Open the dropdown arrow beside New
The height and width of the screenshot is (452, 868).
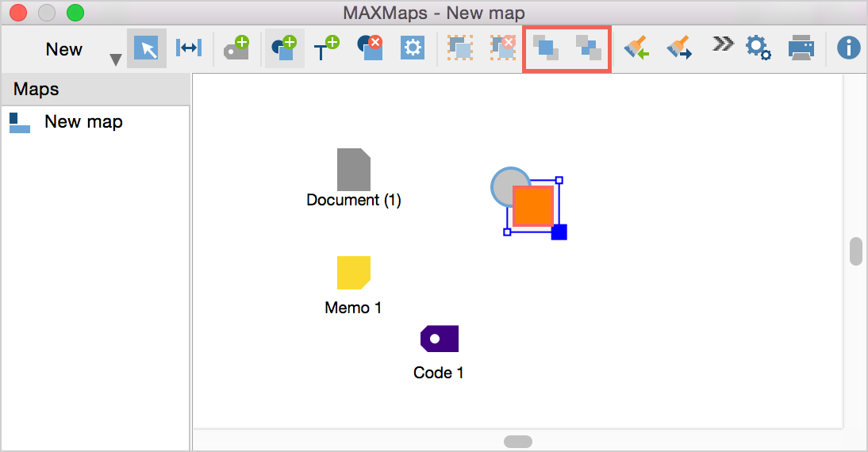(x=116, y=60)
